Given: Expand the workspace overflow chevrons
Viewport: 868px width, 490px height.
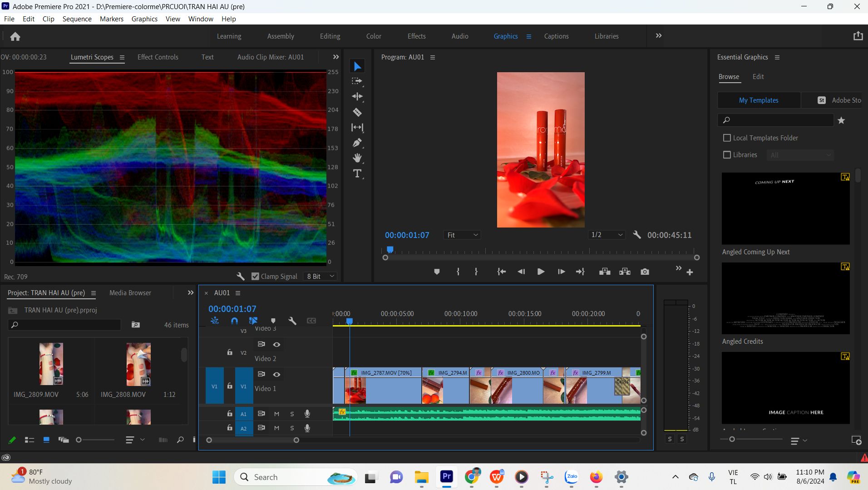Looking at the screenshot, I should (x=659, y=35).
